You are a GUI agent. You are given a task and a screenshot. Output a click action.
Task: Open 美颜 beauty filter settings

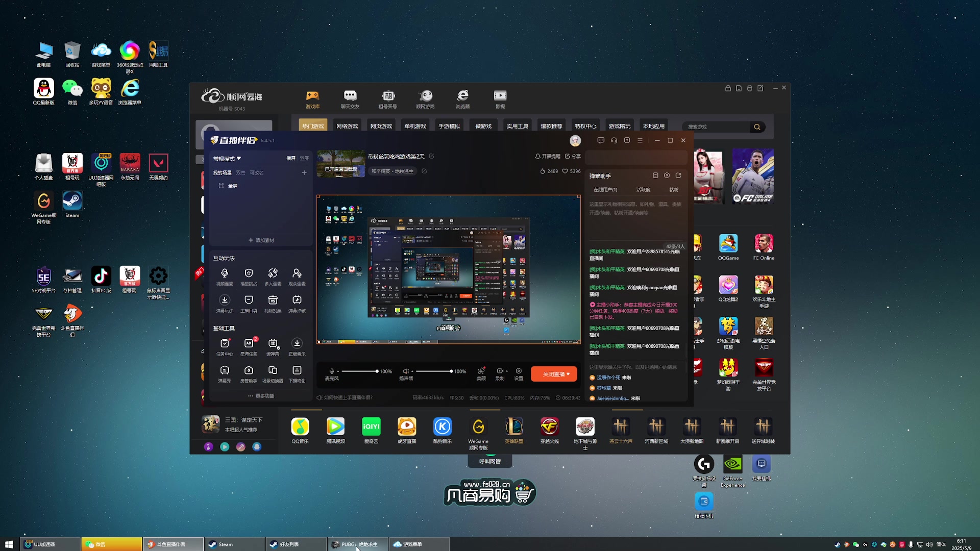(x=481, y=374)
